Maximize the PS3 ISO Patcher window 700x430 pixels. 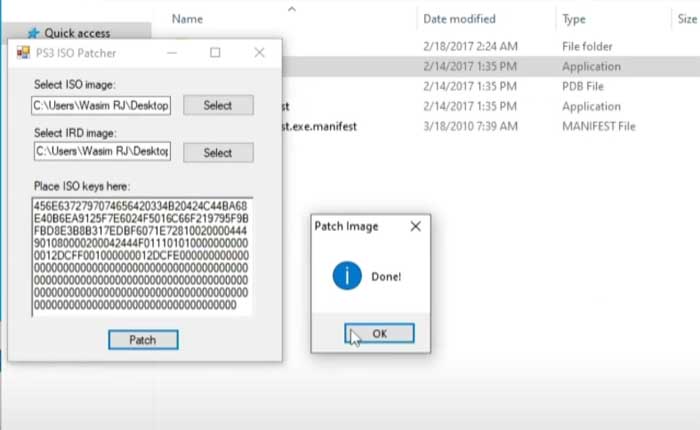click(215, 53)
